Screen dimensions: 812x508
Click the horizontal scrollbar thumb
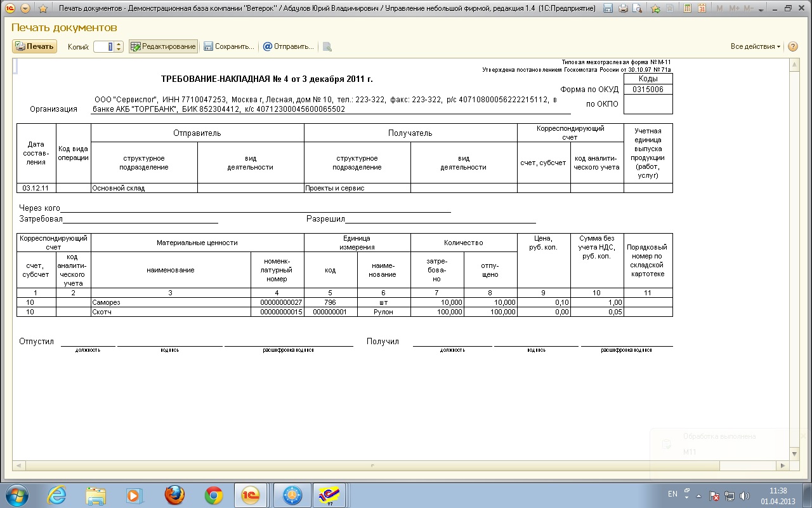(372, 465)
